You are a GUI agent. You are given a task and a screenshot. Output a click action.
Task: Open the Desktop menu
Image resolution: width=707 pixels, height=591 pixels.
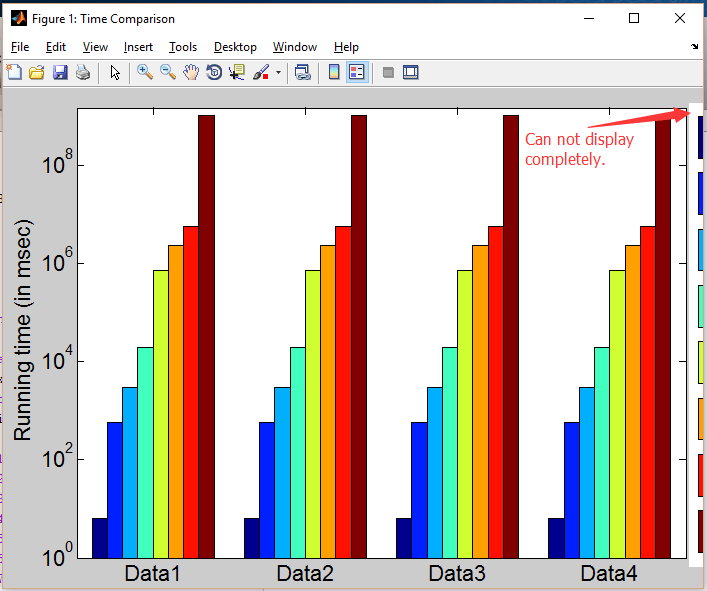[235, 47]
